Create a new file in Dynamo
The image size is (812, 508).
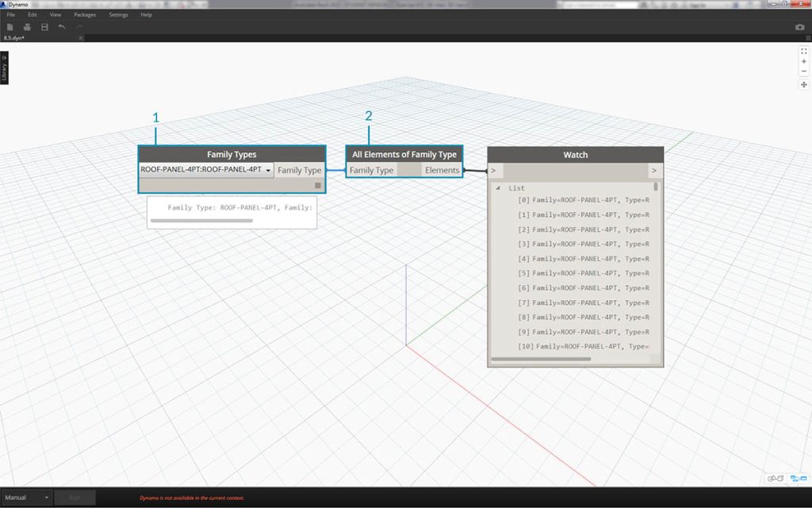[x=10, y=26]
